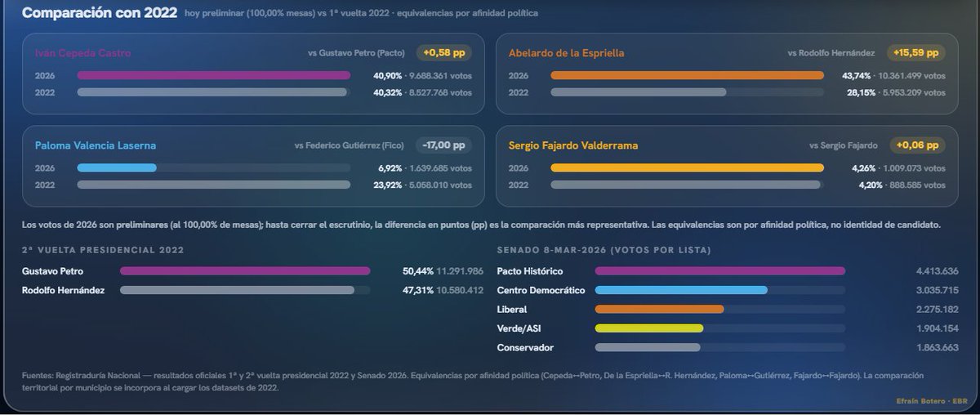The height and width of the screenshot is (415, 980).
Task: Select the Verde/ASI senate row
Action: 728,328
